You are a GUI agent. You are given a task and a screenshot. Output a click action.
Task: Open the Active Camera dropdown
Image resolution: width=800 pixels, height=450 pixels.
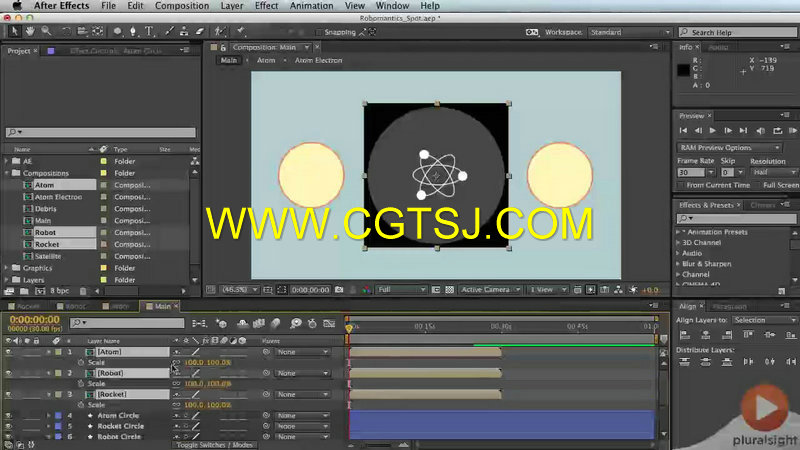490,290
